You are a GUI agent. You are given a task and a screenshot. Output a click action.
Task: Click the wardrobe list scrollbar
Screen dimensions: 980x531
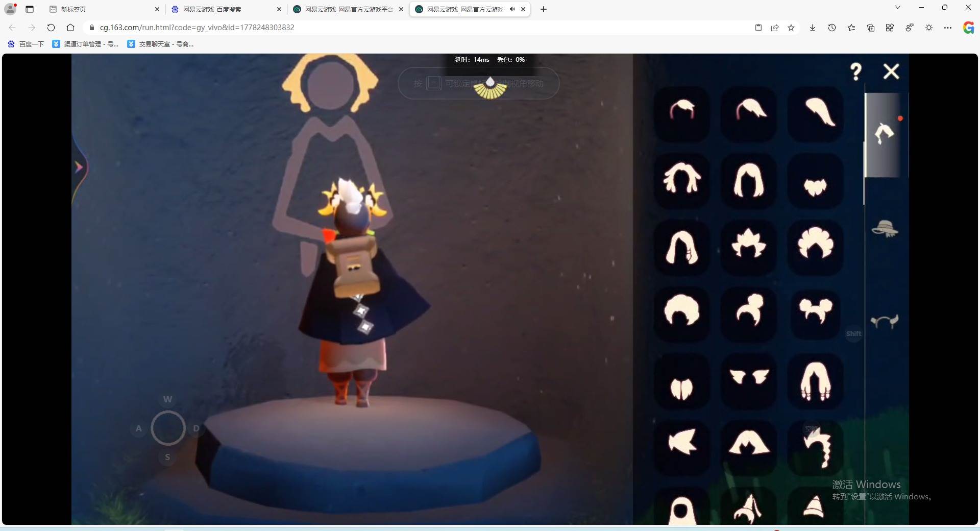click(x=864, y=174)
